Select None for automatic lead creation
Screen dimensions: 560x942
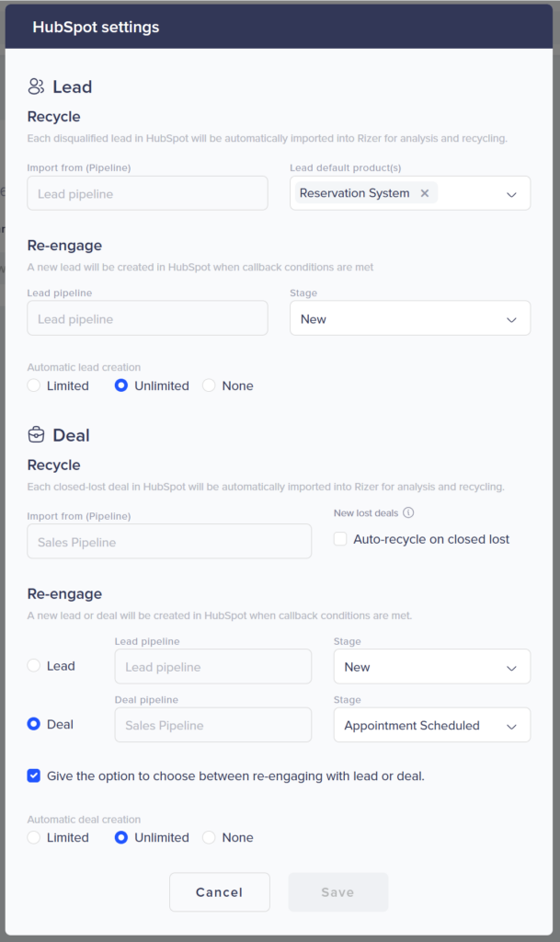(209, 385)
